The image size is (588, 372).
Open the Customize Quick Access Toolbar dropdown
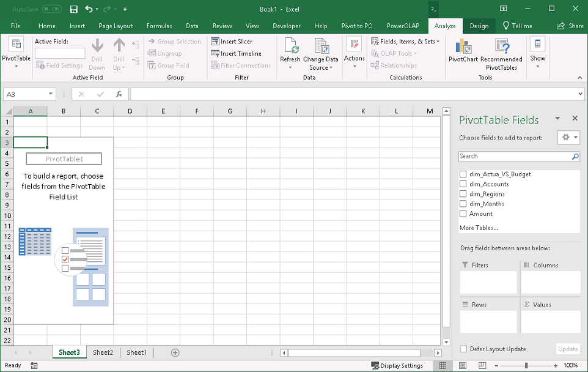(x=125, y=9)
